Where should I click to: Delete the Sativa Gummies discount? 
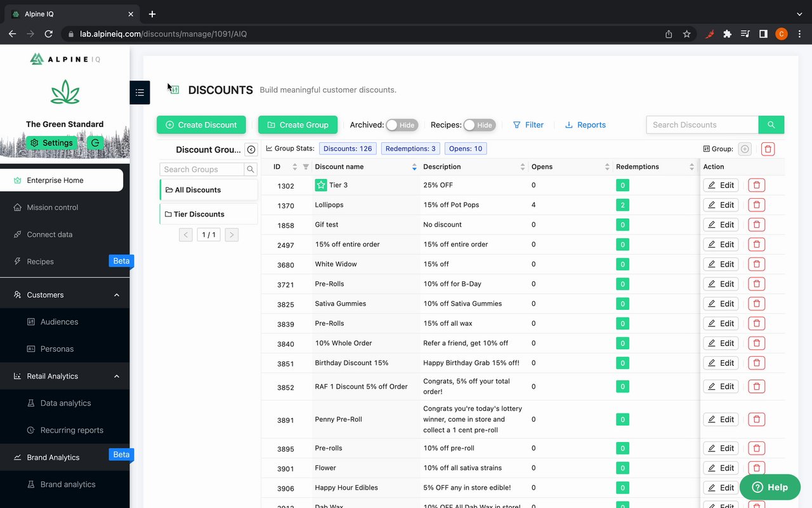click(756, 304)
